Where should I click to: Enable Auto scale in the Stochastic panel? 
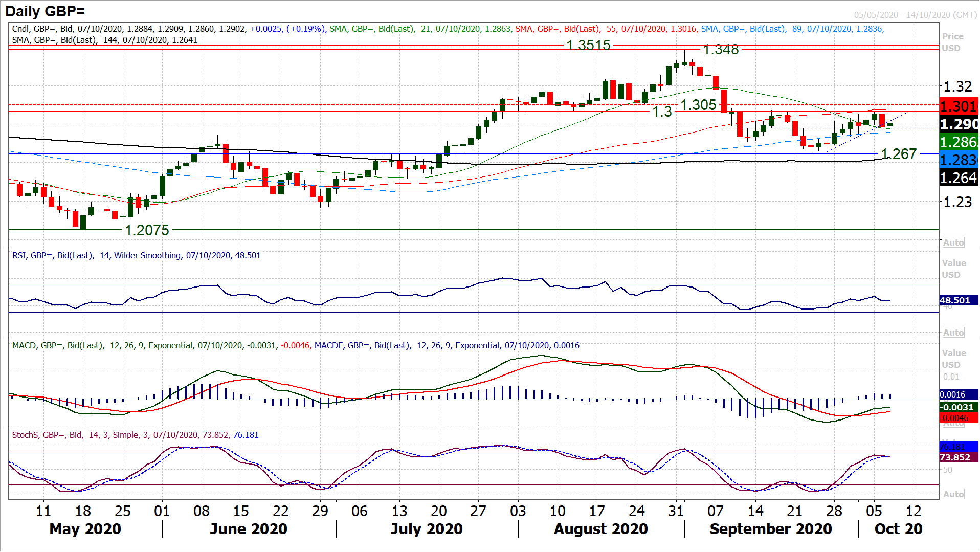(953, 494)
